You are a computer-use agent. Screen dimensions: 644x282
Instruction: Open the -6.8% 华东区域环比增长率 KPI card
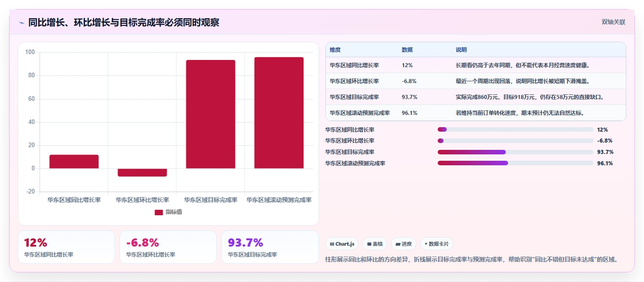tap(168, 247)
